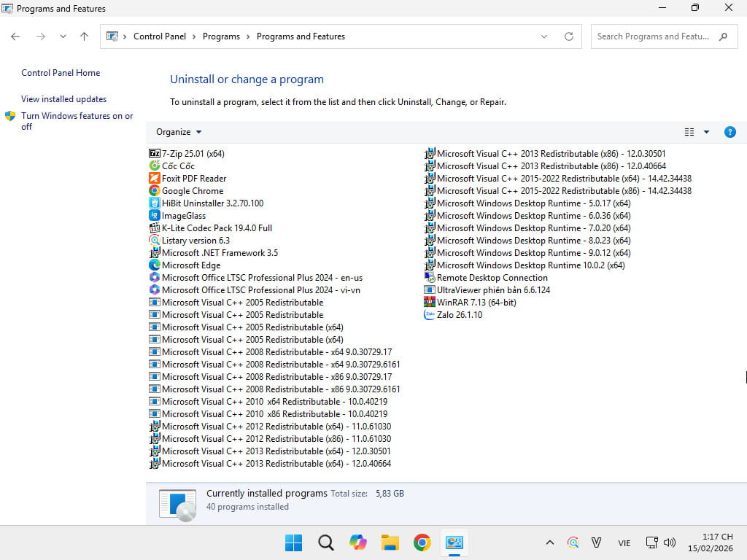This screenshot has height=560, width=747.
Task: Open Windows Search from the taskbar
Action: 326,542
